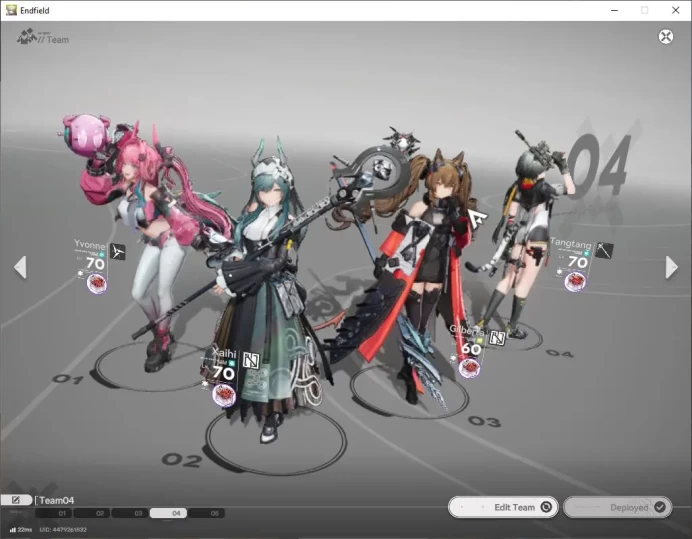692x539 pixels.
Task: Click Yvonne's level 70 label
Action: click(x=95, y=264)
